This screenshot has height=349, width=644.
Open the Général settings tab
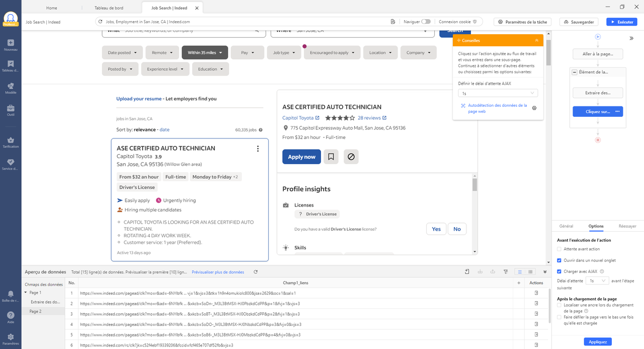point(566,226)
